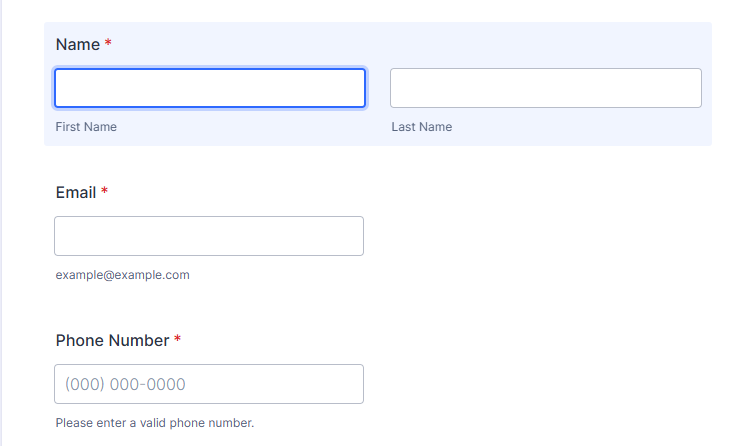Click empty highlighted area right of Name label
The width and height of the screenshot is (752, 446).
[x=400, y=45]
